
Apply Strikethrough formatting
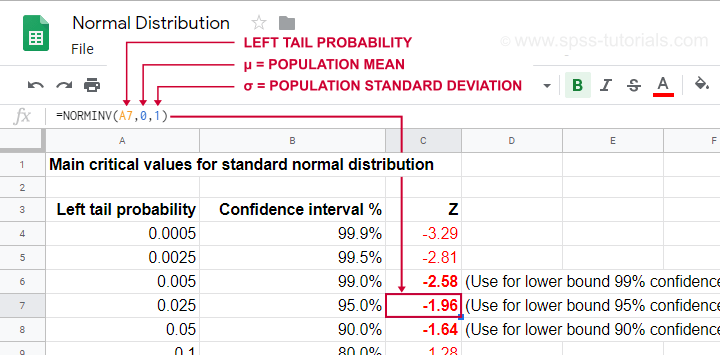(634, 85)
